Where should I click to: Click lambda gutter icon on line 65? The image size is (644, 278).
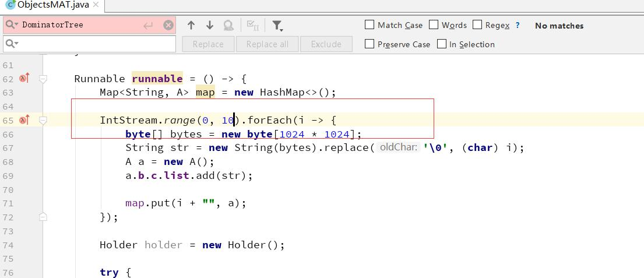coord(24,120)
